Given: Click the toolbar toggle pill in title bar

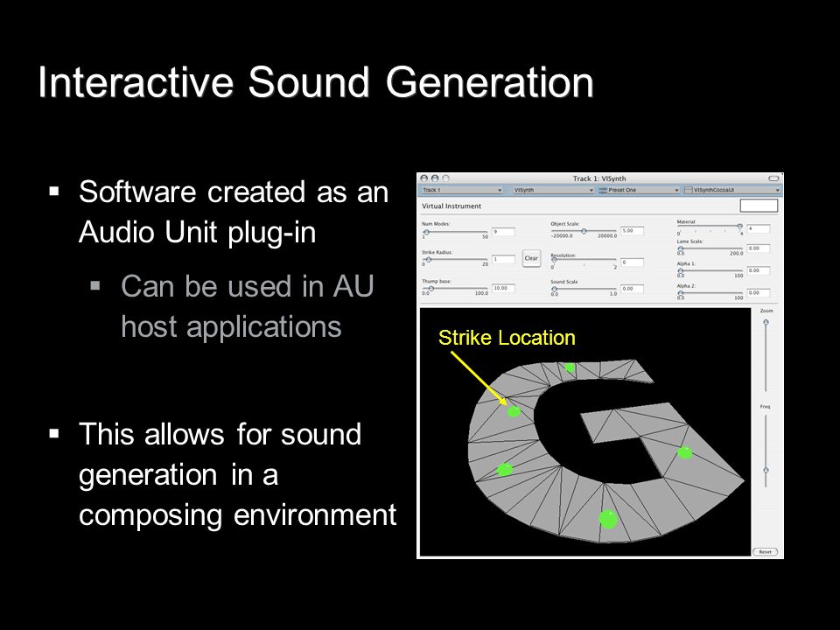Looking at the screenshot, I should (x=773, y=178).
